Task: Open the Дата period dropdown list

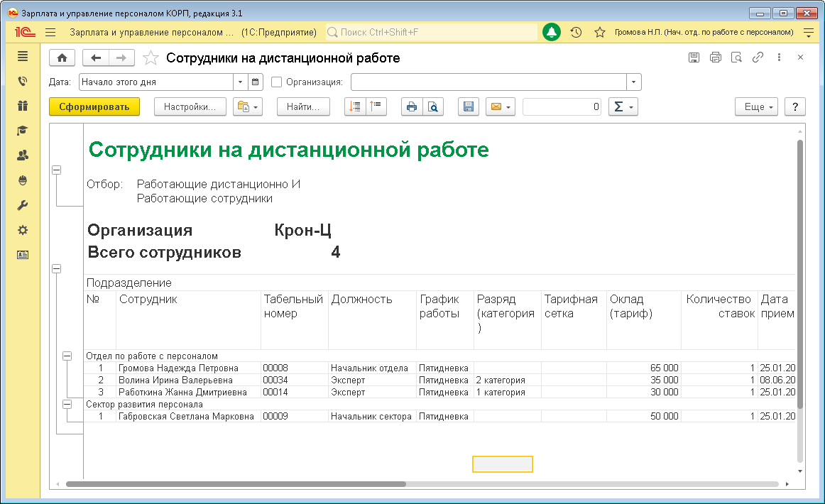Action: click(x=240, y=82)
